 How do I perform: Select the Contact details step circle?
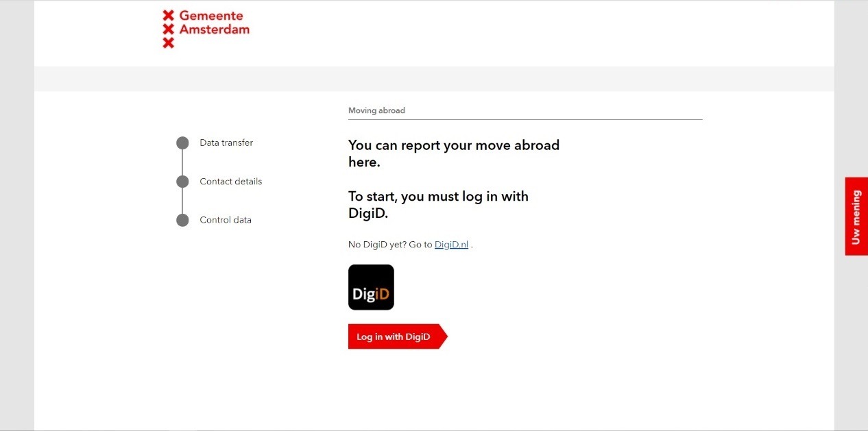click(x=182, y=182)
